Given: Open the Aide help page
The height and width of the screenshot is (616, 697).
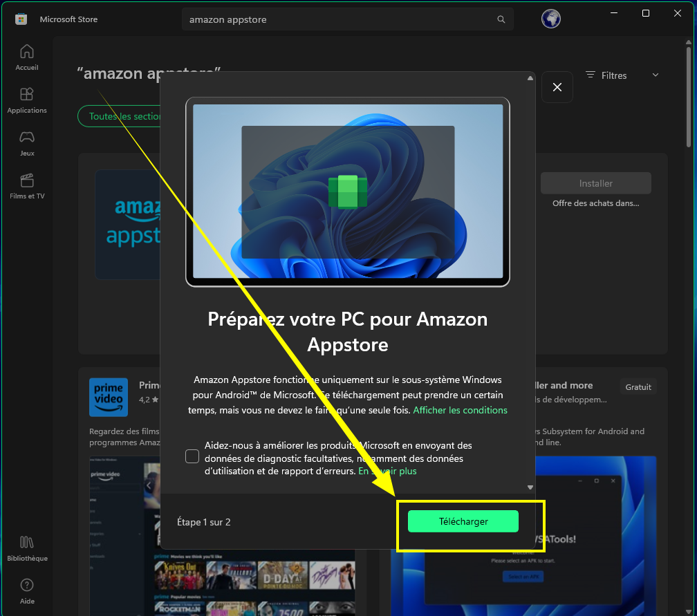Looking at the screenshot, I should (x=27, y=592).
